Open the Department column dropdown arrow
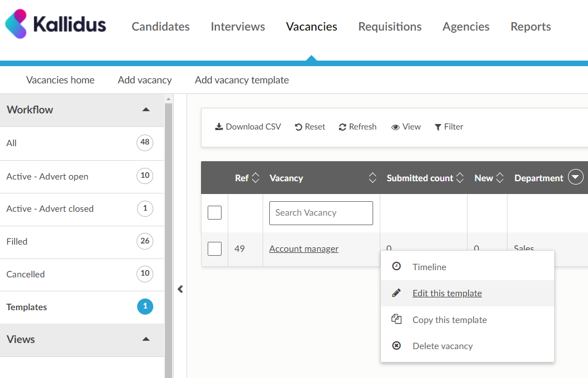The image size is (588, 378). click(576, 178)
